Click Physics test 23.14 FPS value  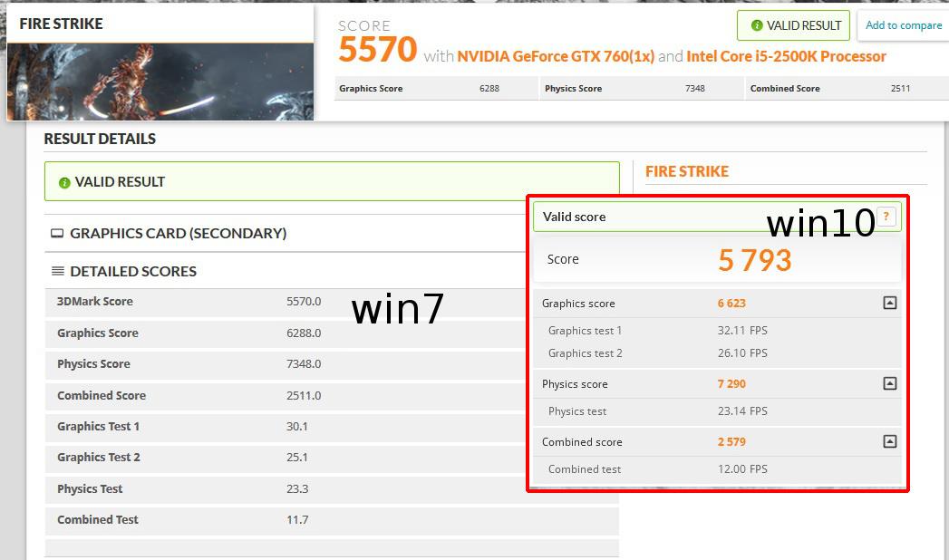click(742, 411)
